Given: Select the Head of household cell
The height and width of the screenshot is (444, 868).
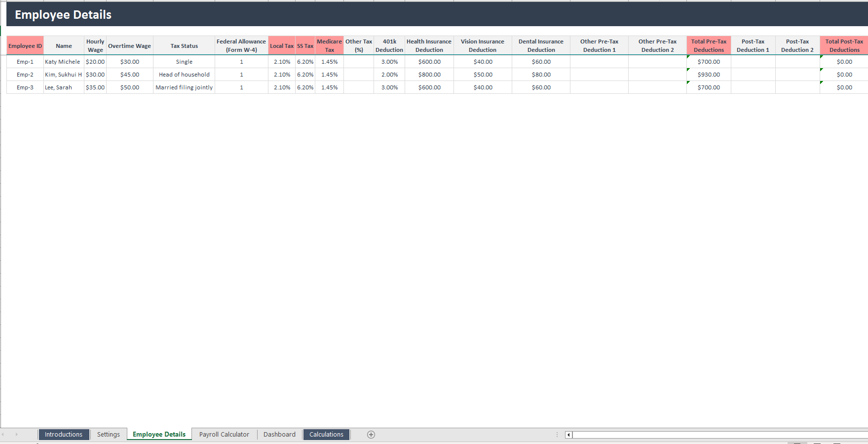Looking at the screenshot, I should (184, 75).
